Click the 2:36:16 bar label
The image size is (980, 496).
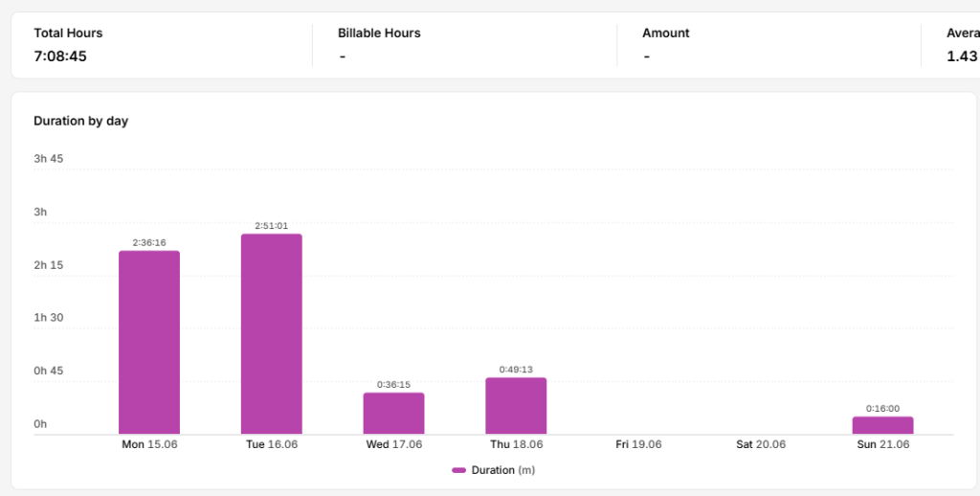point(149,242)
